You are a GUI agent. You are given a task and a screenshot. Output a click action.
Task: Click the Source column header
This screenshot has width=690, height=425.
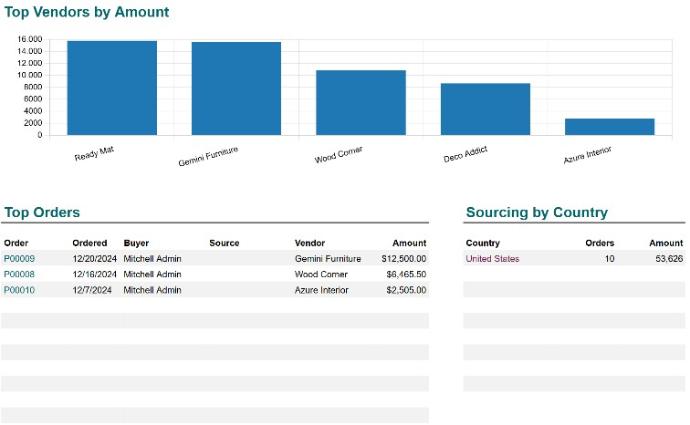point(224,243)
